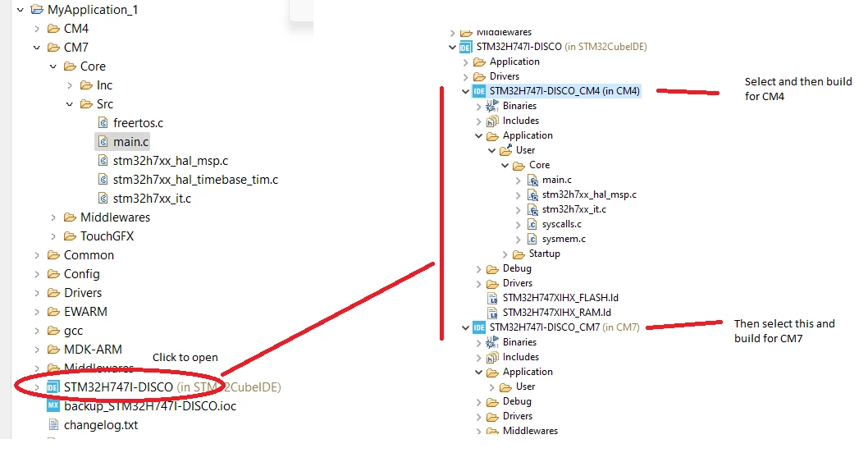Select 'Select and then build for CM4' text
This screenshot has height=462, width=868.
pyautogui.click(x=798, y=89)
